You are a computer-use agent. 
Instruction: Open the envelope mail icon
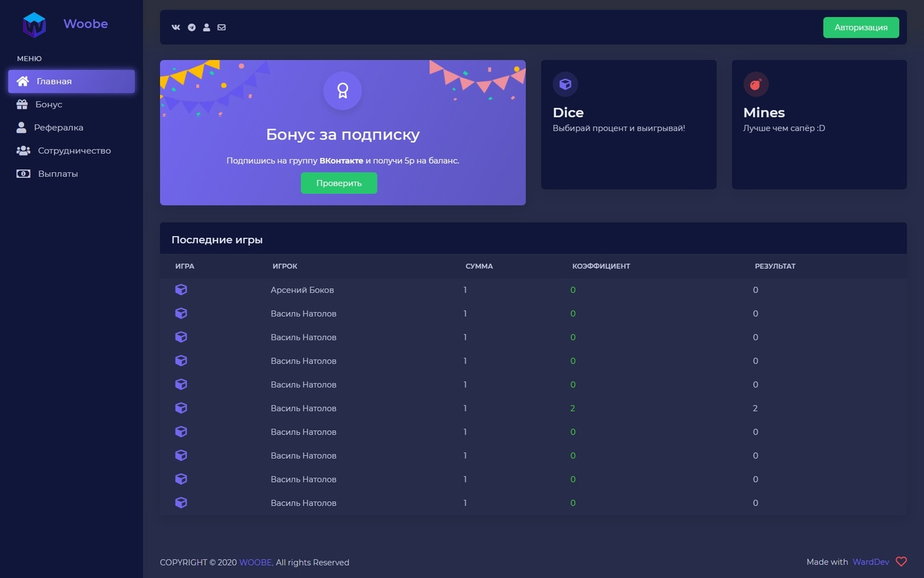222,27
